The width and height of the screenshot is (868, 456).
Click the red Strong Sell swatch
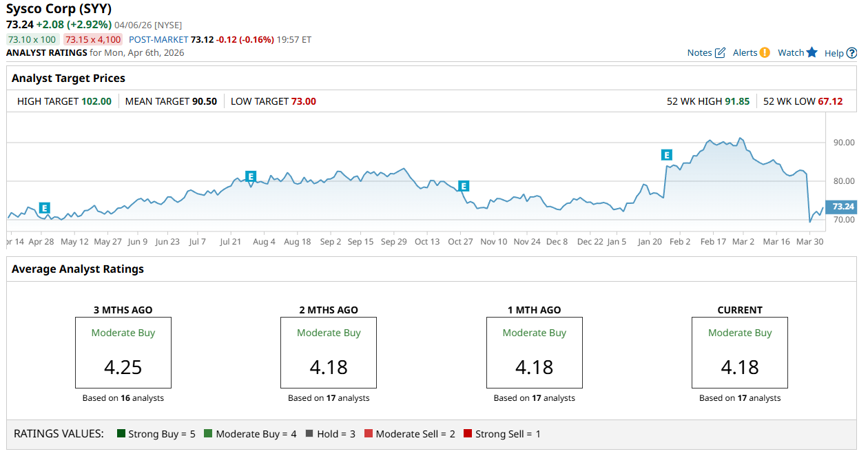(468, 434)
